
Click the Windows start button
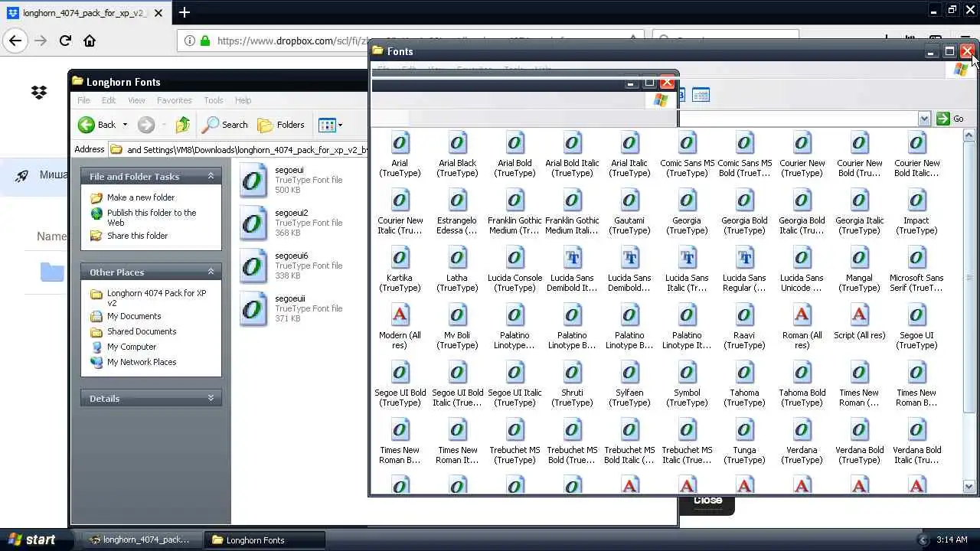(36, 540)
